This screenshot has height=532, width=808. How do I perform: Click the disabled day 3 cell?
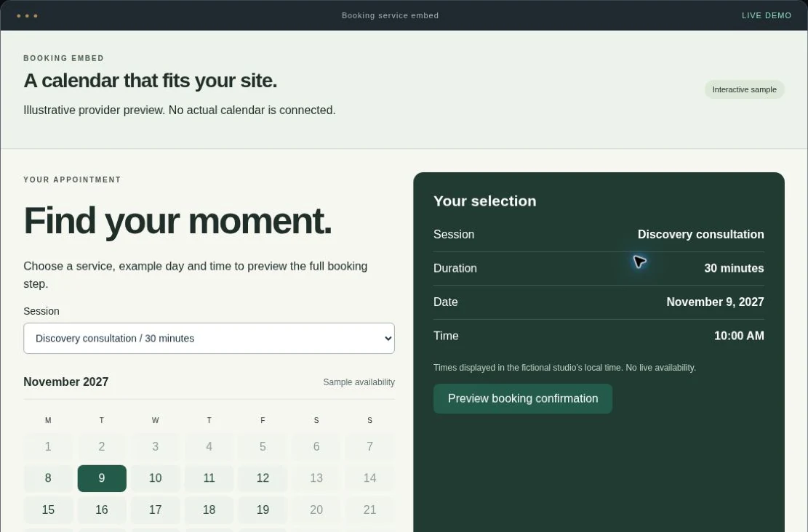(155, 446)
